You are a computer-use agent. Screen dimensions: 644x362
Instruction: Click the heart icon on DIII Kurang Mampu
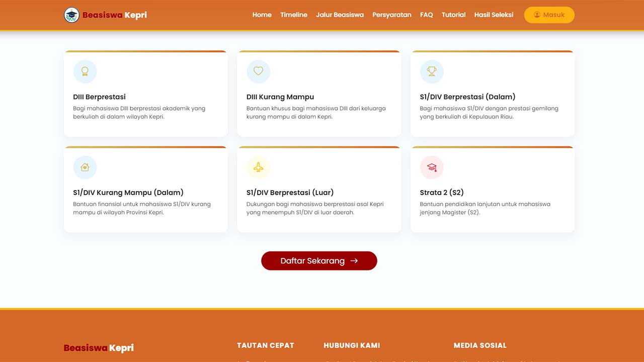pos(258,71)
